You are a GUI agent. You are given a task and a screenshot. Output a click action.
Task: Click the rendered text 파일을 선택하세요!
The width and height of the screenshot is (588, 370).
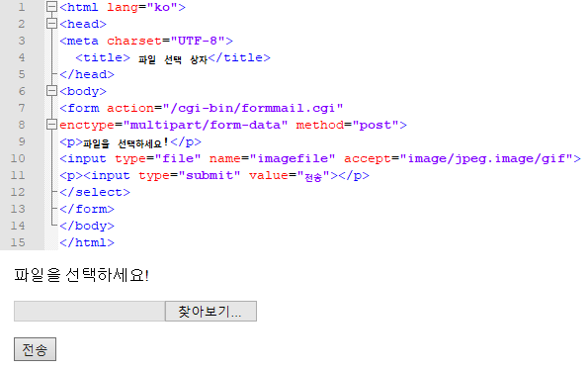(82, 275)
